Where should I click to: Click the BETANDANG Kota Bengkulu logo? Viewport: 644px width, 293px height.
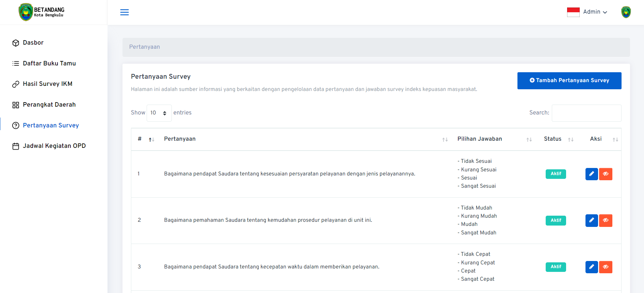tap(42, 12)
